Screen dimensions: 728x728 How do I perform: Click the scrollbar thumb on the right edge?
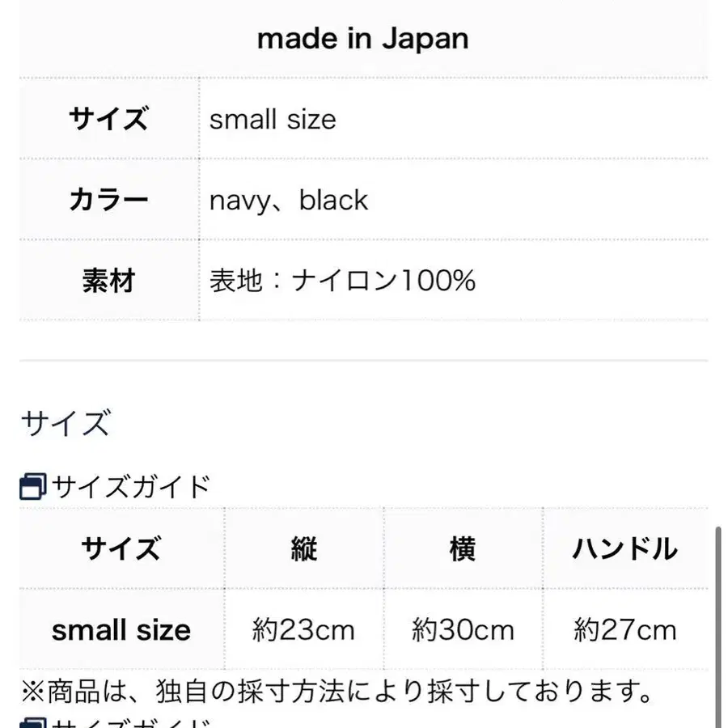[718, 627]
